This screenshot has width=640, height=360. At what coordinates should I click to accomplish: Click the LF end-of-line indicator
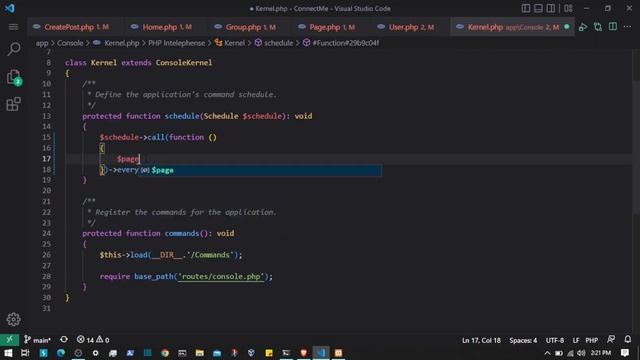coord(576,340)
